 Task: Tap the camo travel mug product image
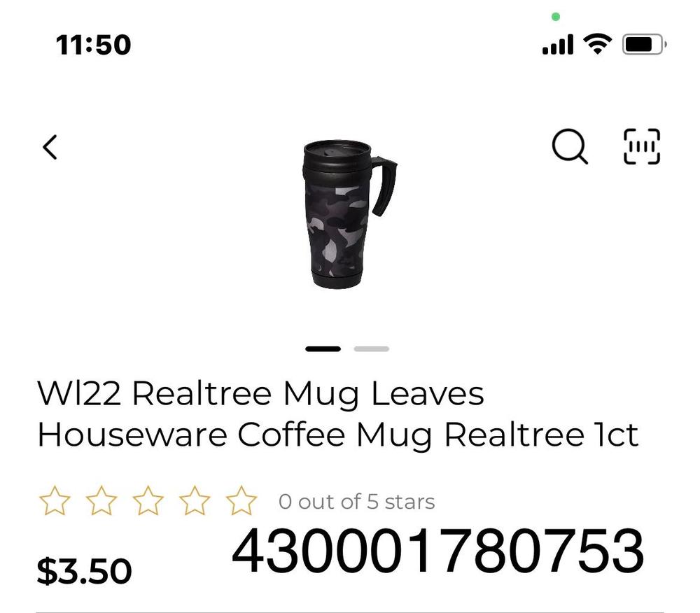(x=349, y=214)
